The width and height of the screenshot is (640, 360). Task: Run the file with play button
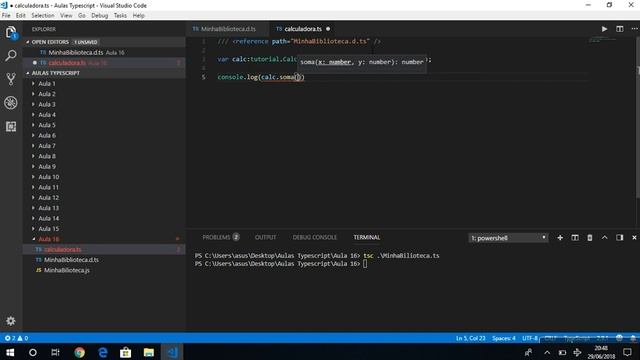[604, 29]
